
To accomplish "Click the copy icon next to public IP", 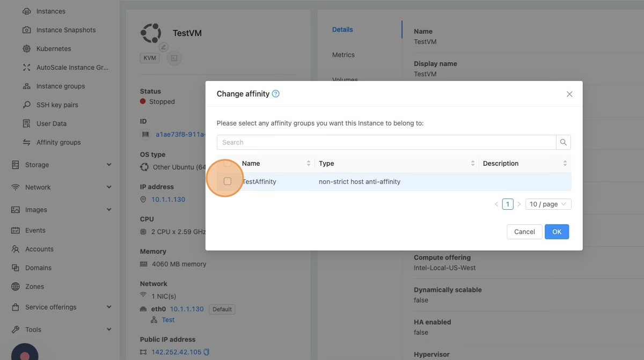I will 207,352.
